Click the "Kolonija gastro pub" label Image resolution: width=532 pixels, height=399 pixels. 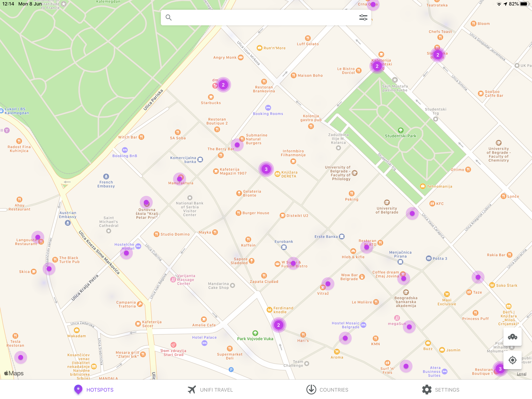pyautogui.click(x=311, y=118)
